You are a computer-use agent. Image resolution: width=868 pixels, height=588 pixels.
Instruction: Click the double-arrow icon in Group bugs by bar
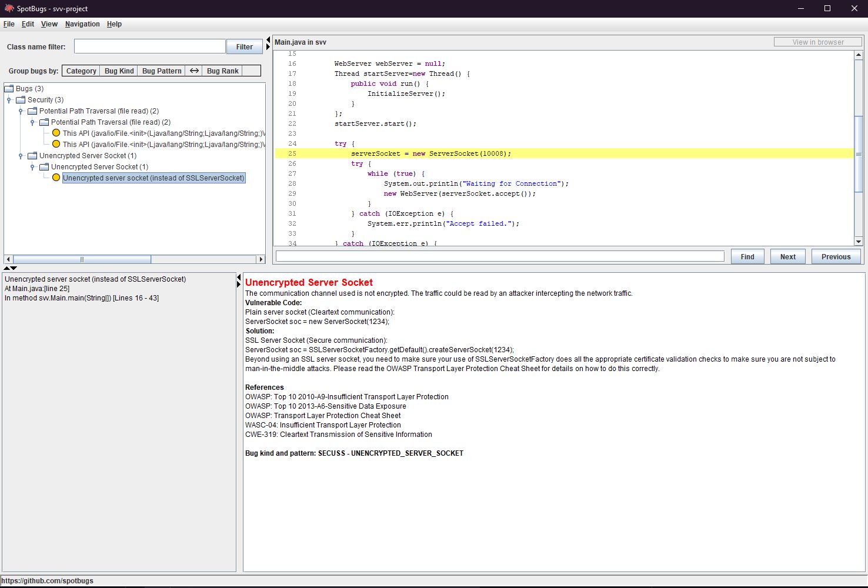pos(194,70)
